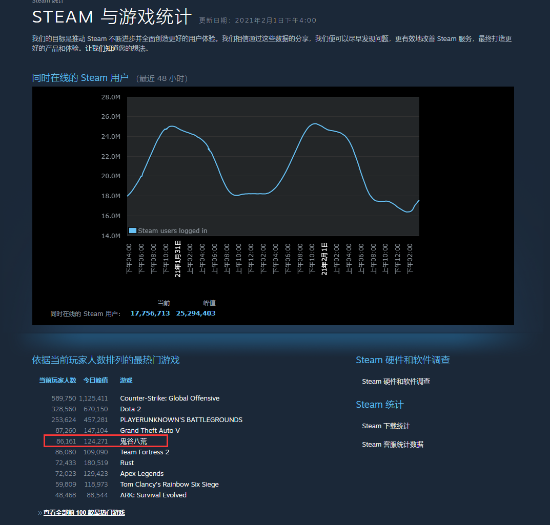Open PLAYERUNKNOWN'S BATTLEGROUNDS game link
550x525 pixels.
tap(181, 420)
